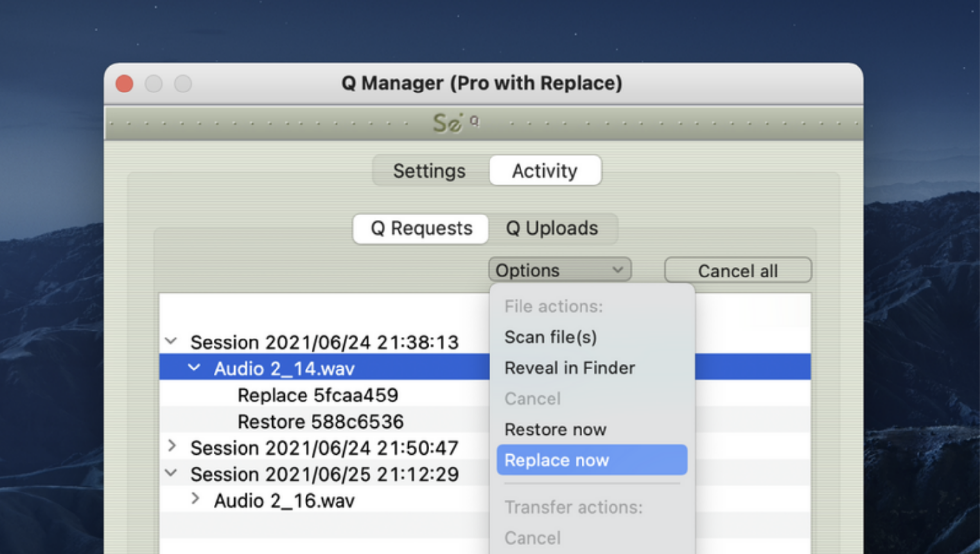Switch to the Q Uploads tab
The image size is (980, 554).
click(x=552, y=228)
